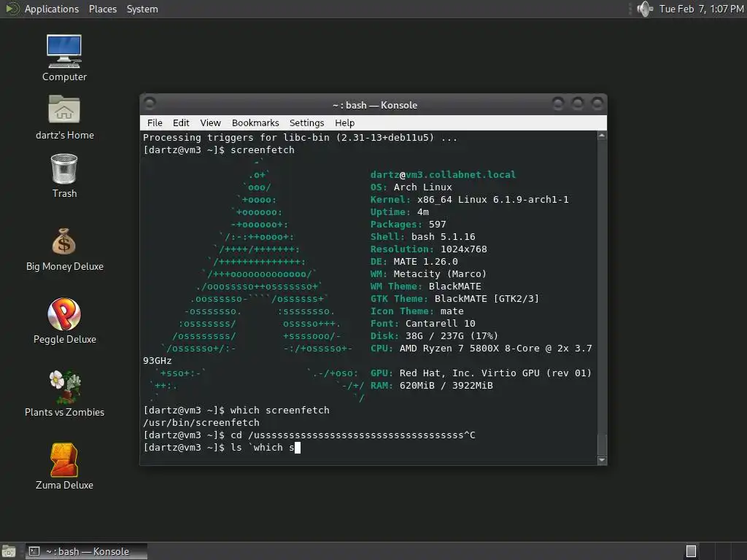
Task: Open the System menu
Action: click(x=142, y=9)
